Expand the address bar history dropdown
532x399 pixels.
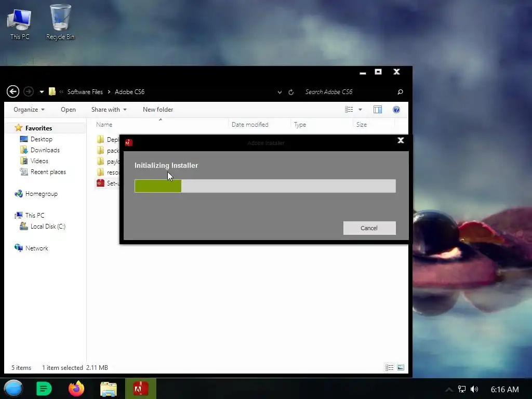pyautogui.click(x=280, y=92)
